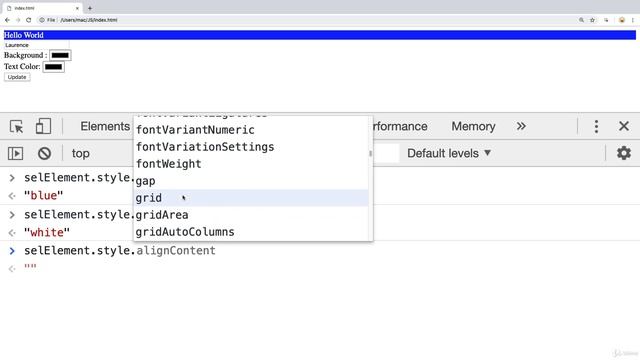Viewport: 640px width, 360px height.
Task: Open the Background color picker
Action: tap(60, 55)
